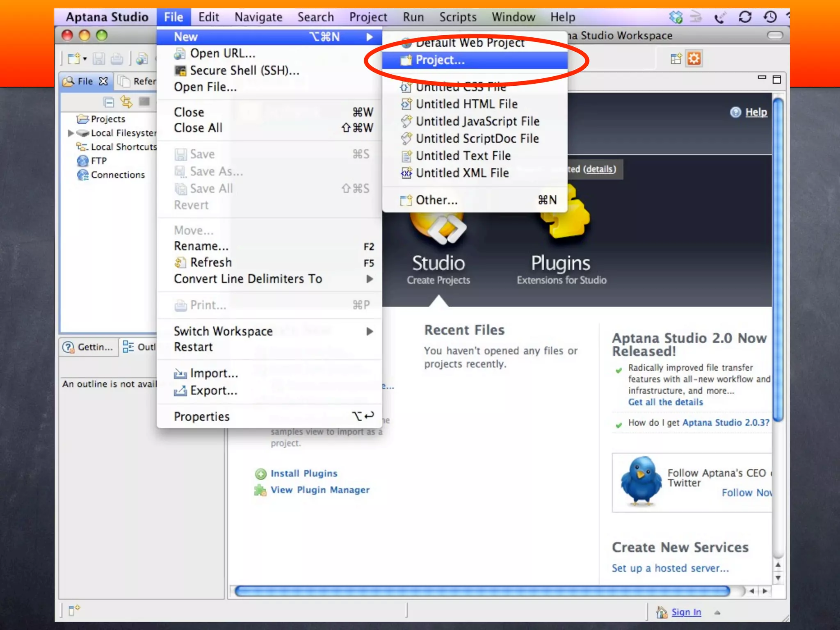840x630 pixels.
Task: Switch to the References tab
Action: (x=137, y=81)
